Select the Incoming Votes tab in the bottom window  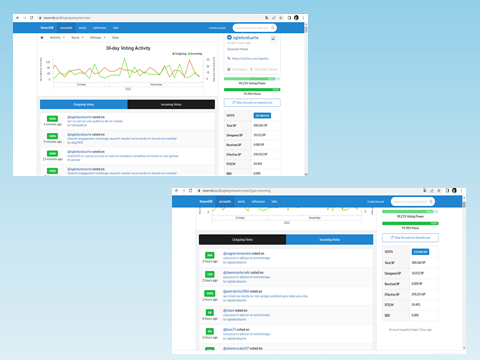(x=329, y=240)
